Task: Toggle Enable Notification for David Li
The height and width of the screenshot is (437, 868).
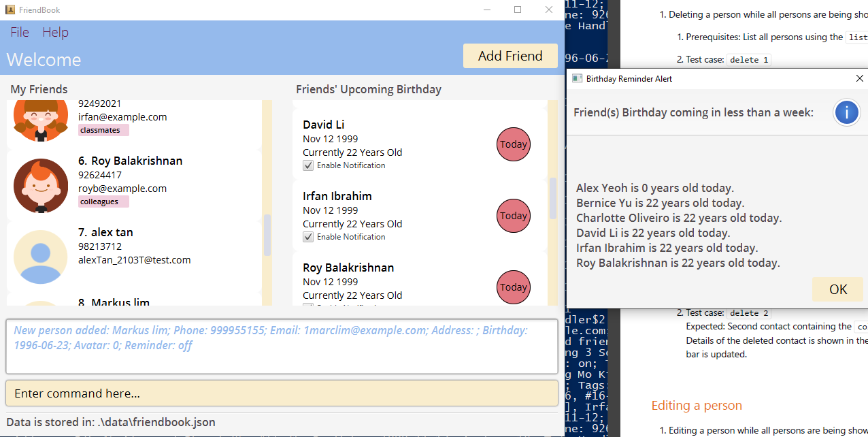Action: click(308, 165)
